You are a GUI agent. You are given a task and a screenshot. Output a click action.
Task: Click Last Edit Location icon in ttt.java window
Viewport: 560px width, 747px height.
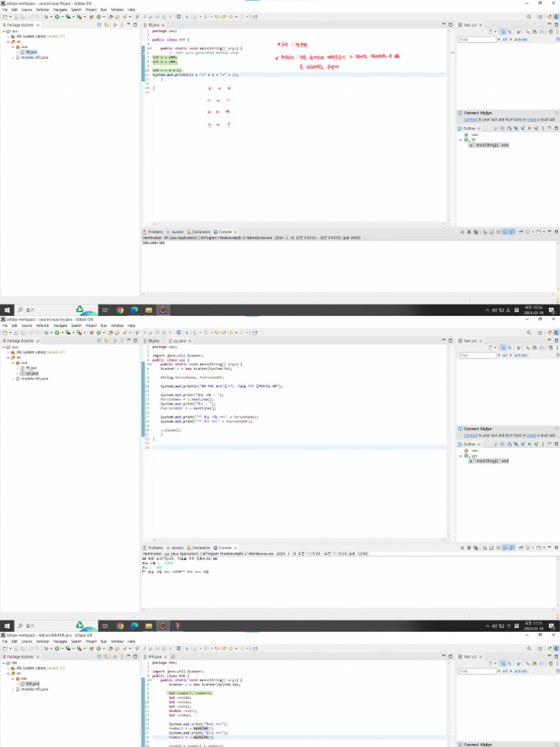(x=217, y=17)
